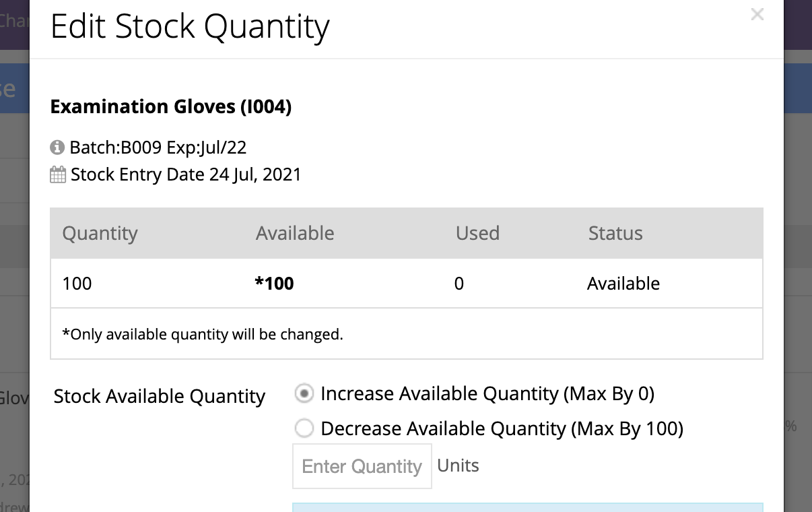Focus the Enter Quantity input field
Viewport: 812px width, 512px height.
point(362,466)
